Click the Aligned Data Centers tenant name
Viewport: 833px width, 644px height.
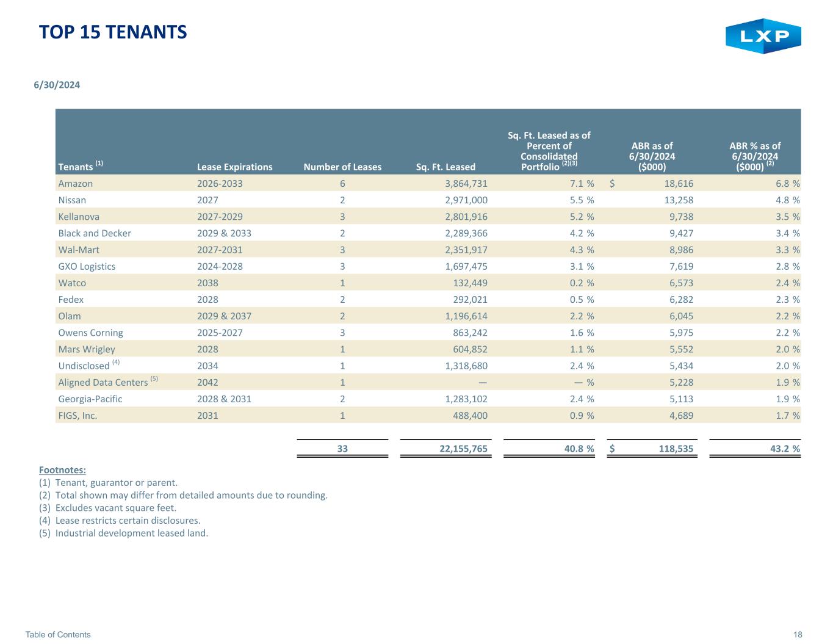(x=103, y=382)
